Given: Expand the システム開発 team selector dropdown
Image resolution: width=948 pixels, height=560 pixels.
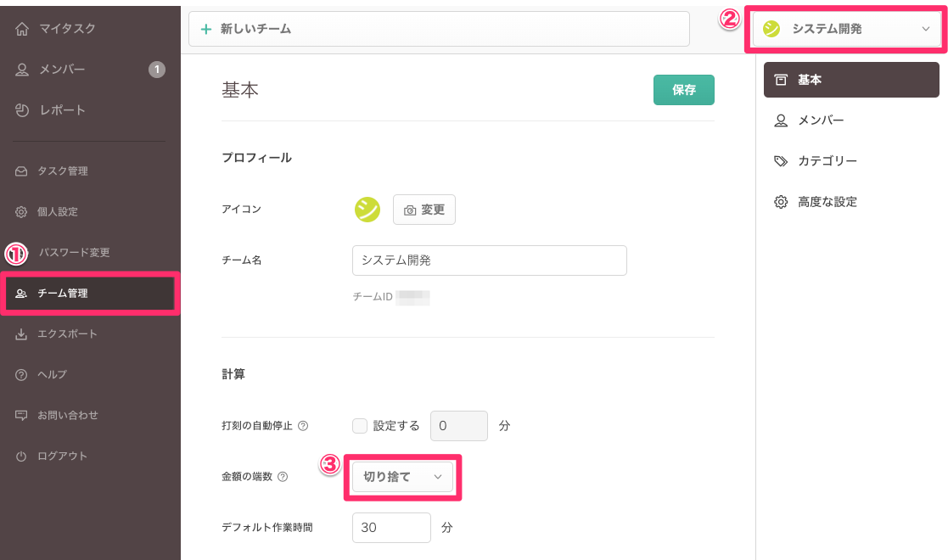Looking at the screenshot, I should click(x=846, y=30).
